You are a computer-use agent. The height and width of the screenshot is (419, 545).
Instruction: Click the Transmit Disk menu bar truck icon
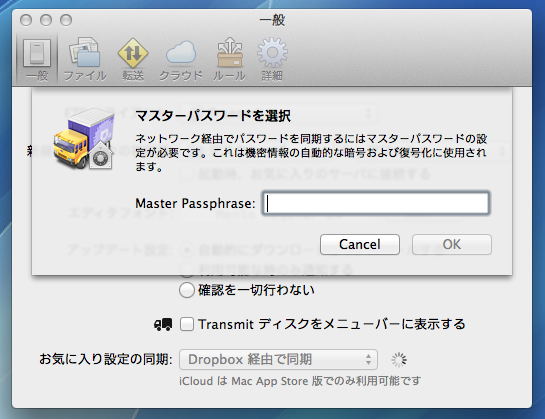pyautogui.click(x=163, y=324)
